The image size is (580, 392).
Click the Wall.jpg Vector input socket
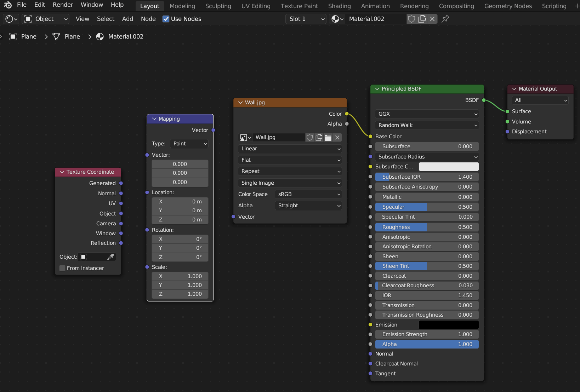click(233, 217)
